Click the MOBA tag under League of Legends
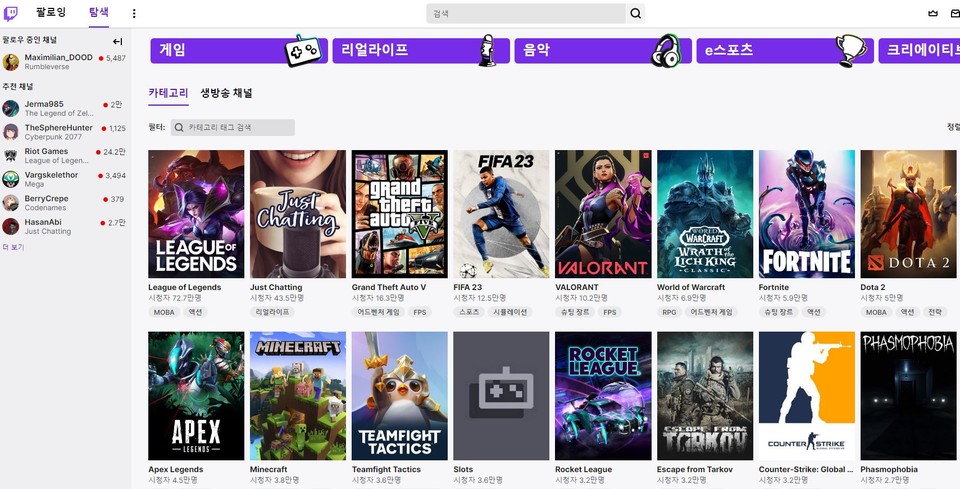This screenshot has width=960, height=489. tap(164, 312)
